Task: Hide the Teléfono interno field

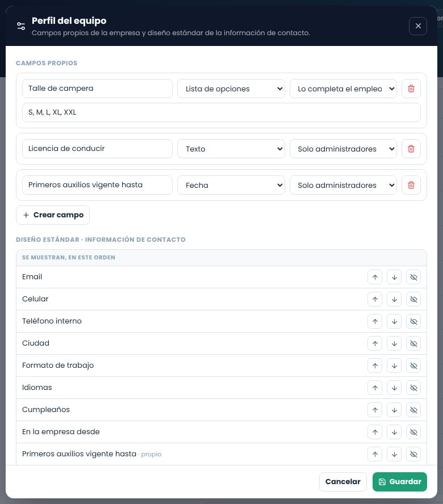Action: (413, 321)
